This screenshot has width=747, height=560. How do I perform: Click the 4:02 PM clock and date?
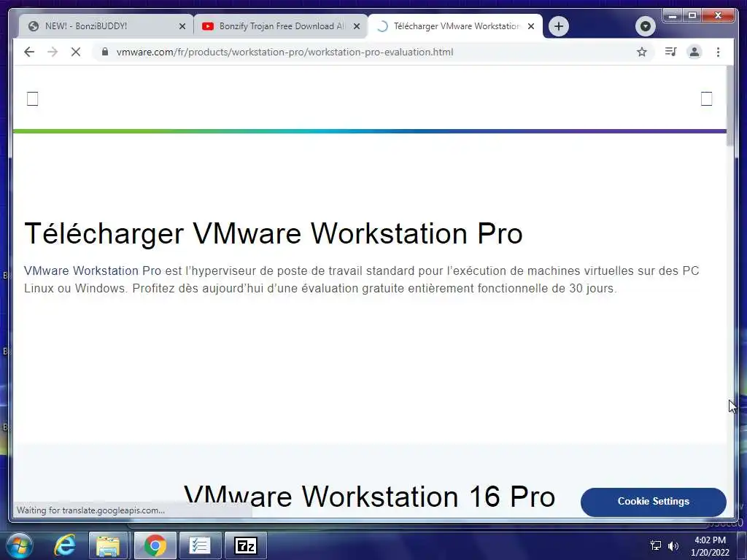pyautogui.click(x=710, y=546)
